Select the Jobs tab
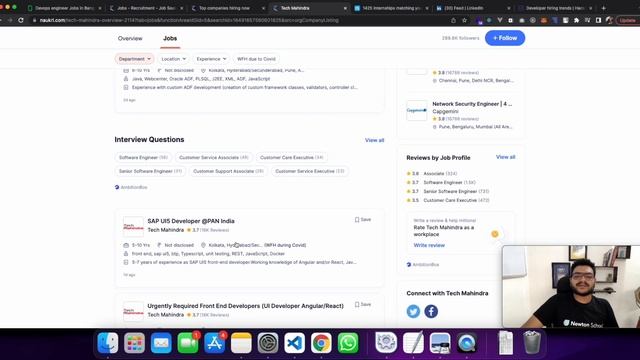The width and height of the screenshot is (640, 360). (170, 38)
